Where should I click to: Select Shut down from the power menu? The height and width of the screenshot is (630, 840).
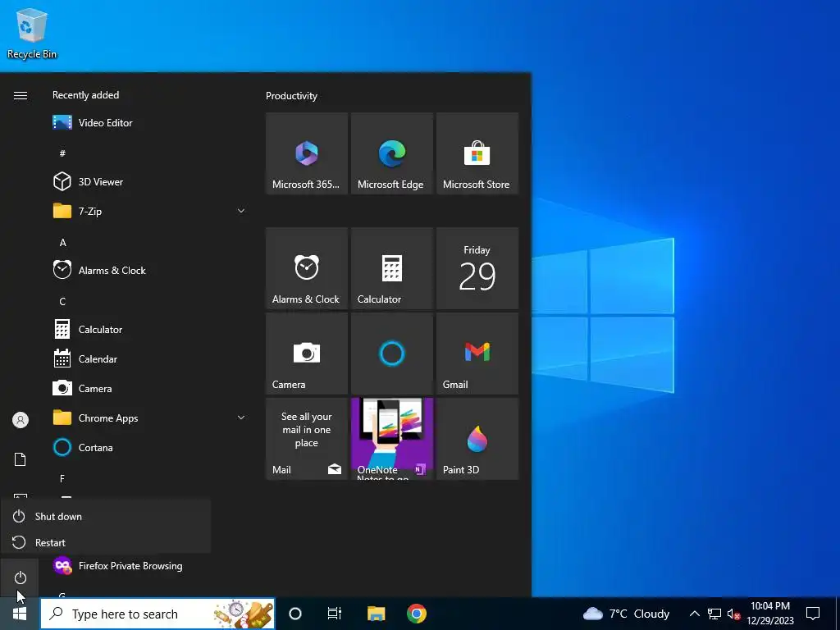pyautogui.click(x=106, y=517)
